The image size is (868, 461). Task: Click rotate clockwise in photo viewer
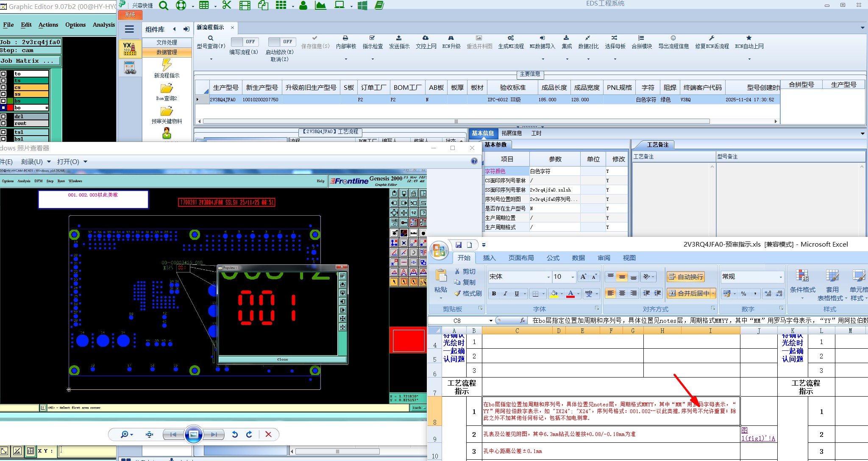(x=249, y=434)
